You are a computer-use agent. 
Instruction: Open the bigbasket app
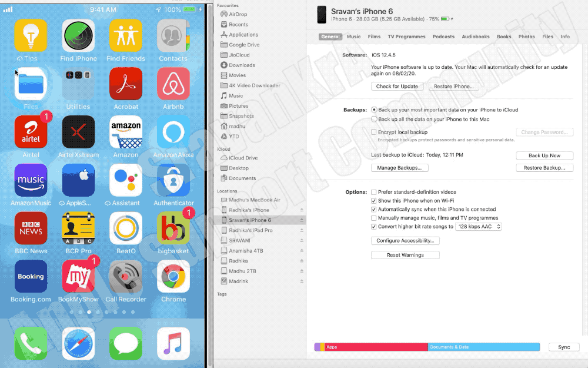coord(173,228)
